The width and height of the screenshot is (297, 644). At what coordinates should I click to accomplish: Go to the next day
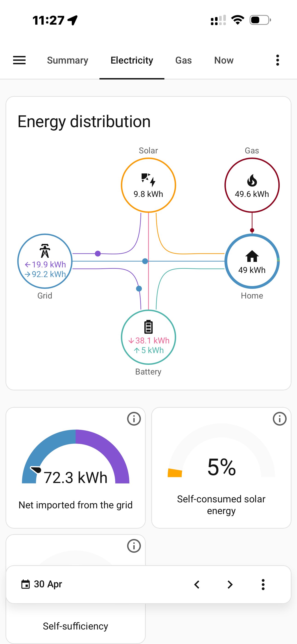230,585
